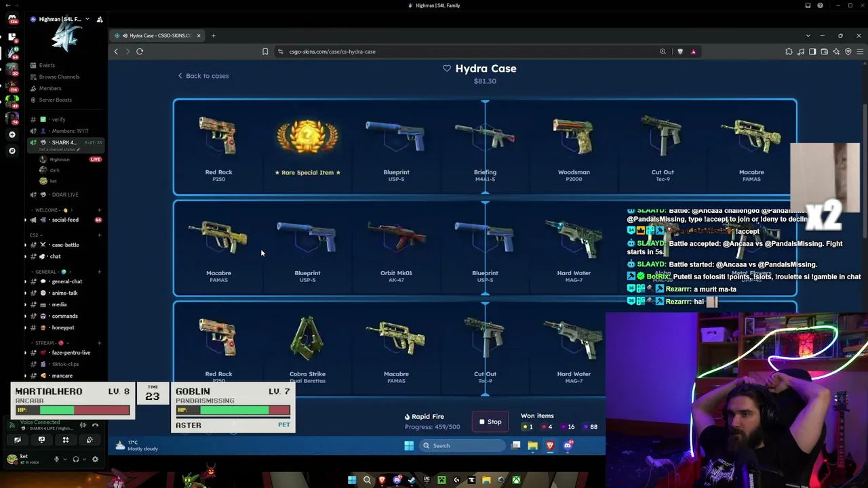Open Discord direct messages home icon
The width and height of the screenshot is (868, 488).
pyautogui.click(x=12, y=18)
